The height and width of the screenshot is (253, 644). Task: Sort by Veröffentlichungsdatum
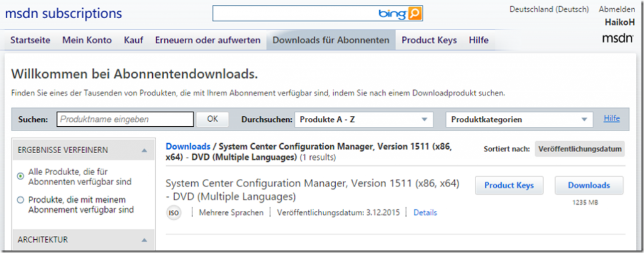[580, 149]
